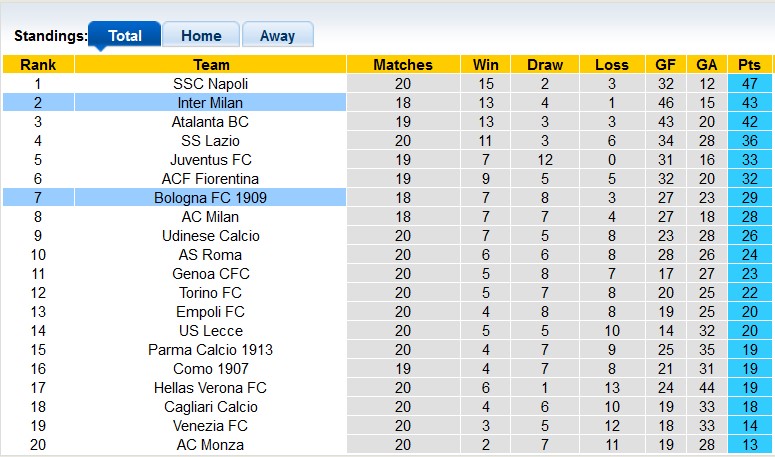Click the ACF Fiorentina team name
The height and width of the screenshot is (457, 775).
(x=211, y=179)
